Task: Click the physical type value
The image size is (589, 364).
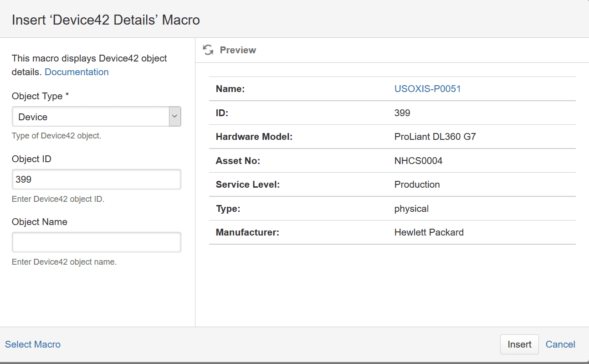Action: [411, 209]
